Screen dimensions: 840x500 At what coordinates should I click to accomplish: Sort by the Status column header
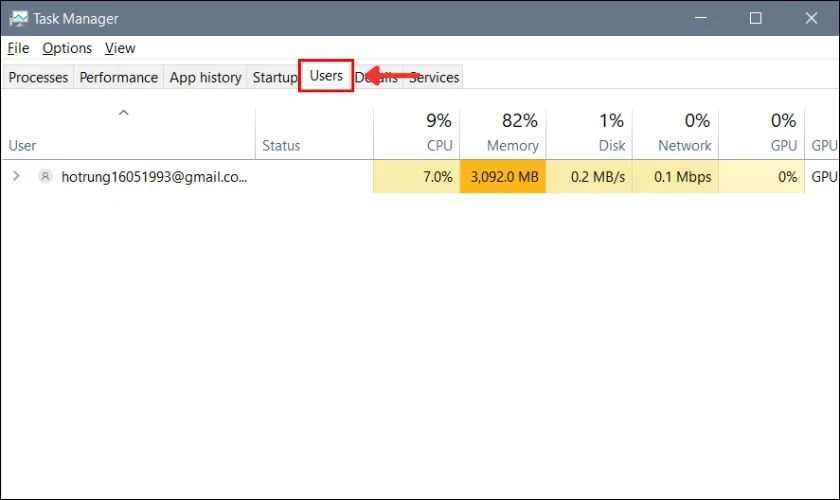tap(314, 134)
